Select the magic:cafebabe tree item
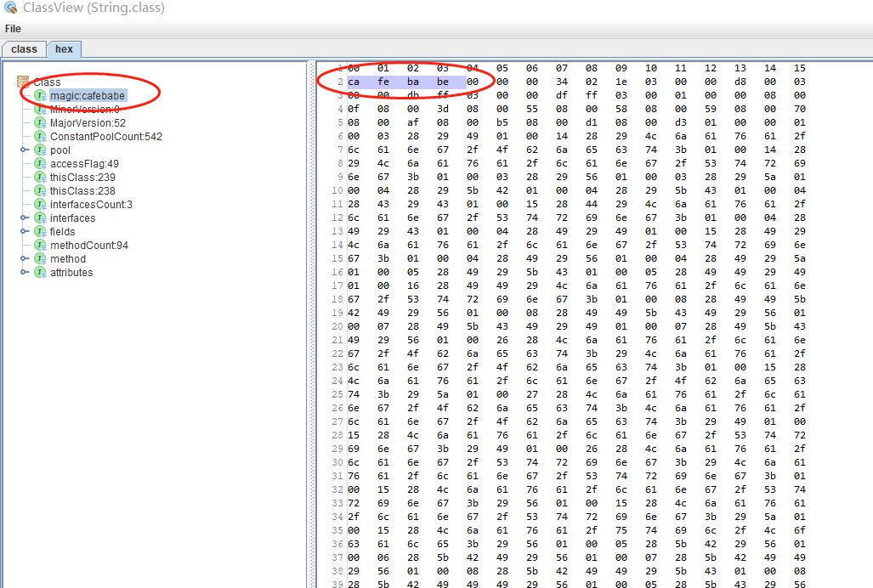This screenshot has height=588, width=873. [88, 96]
